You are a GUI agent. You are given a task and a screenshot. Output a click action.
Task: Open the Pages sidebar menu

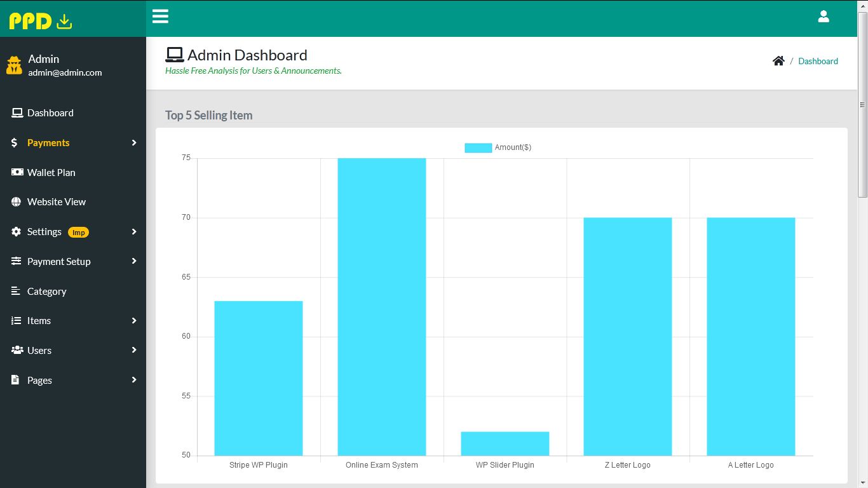click(x=39, y=380)
